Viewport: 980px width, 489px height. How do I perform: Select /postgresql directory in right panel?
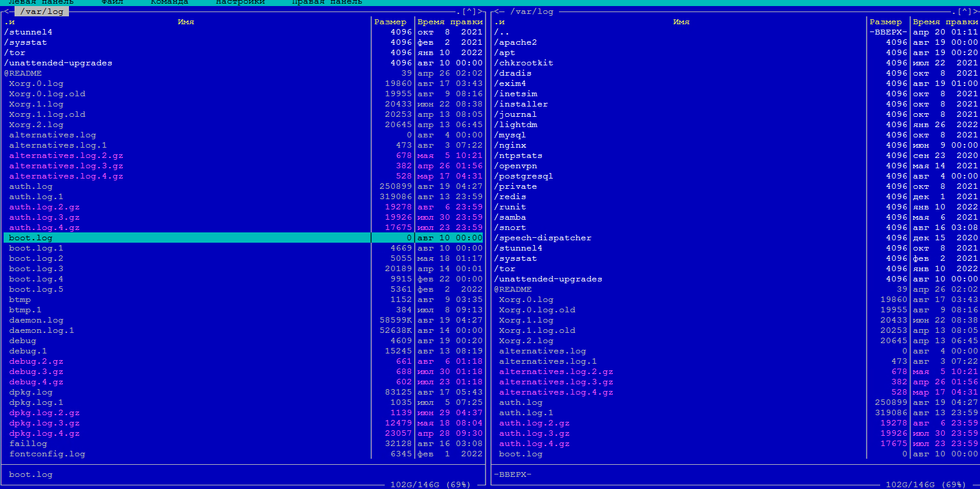click(x=523, y=176)
